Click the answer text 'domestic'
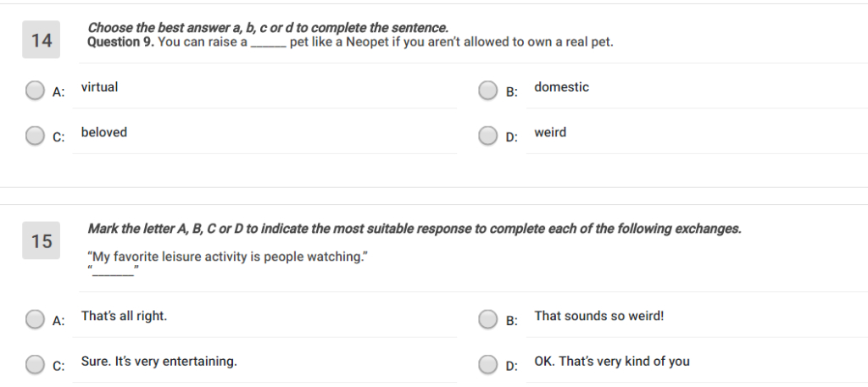Screen dimensions: 868x387 tap(561, 87)
